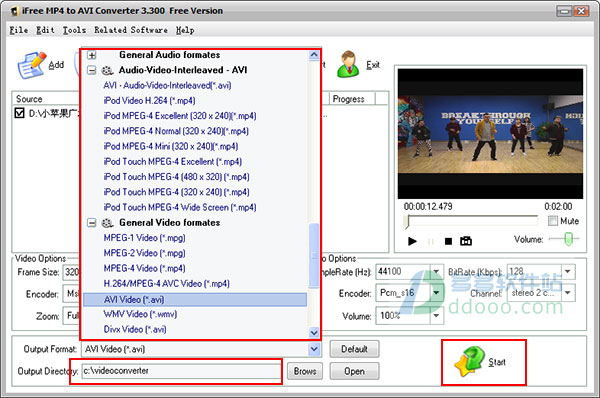This screenshot has width=600, height=398.
Task: Take a snapshot with camera icon
Action: click(466, 241)
